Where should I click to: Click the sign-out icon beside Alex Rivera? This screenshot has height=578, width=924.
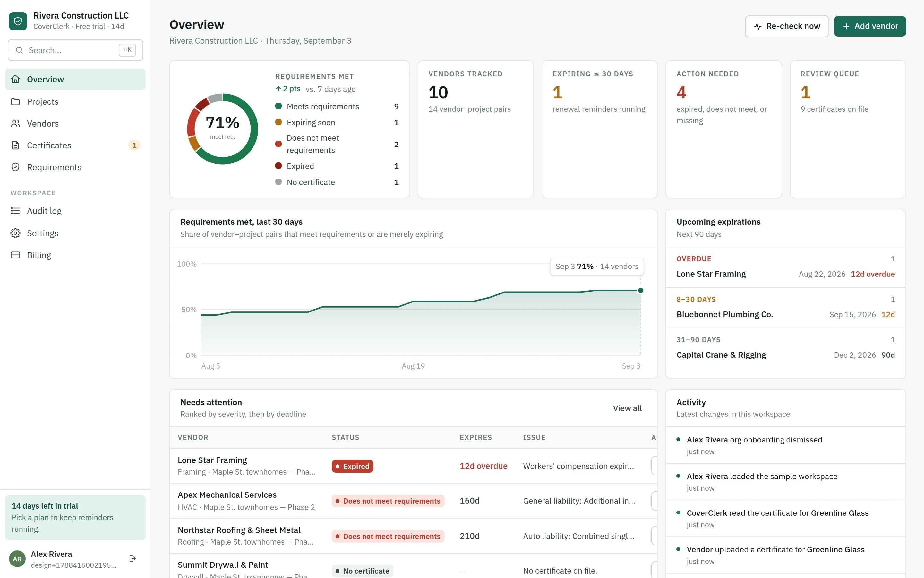pyautogui.click(x=133, y=558)
